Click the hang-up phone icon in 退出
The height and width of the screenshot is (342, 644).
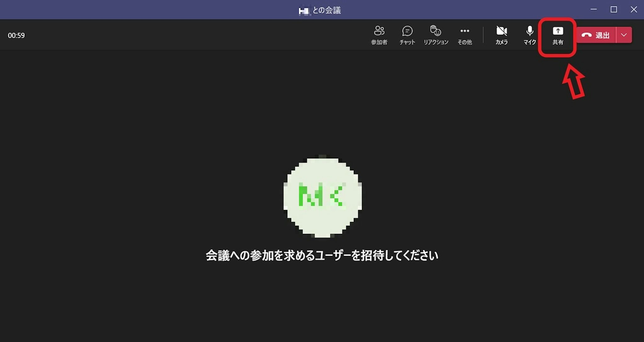[586, 35]
